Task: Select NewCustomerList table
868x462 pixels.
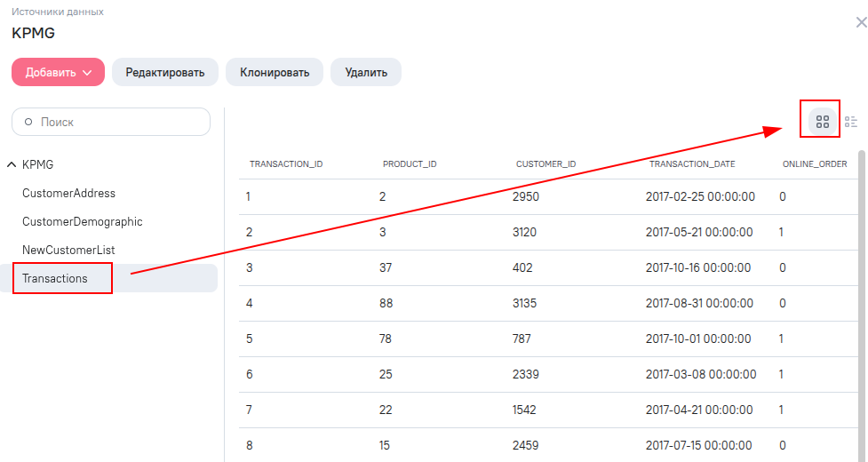Action: click(x=68, y=250)
